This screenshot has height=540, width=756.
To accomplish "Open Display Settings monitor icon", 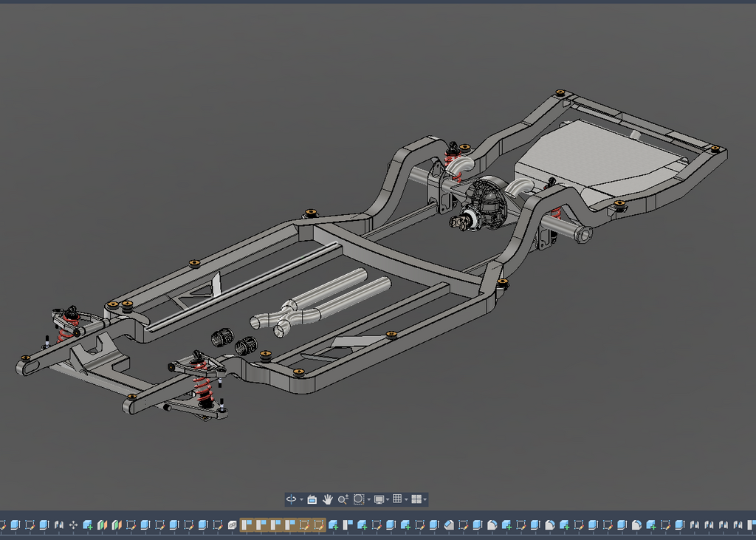I will pyautogui.click(x=379, y=499).
